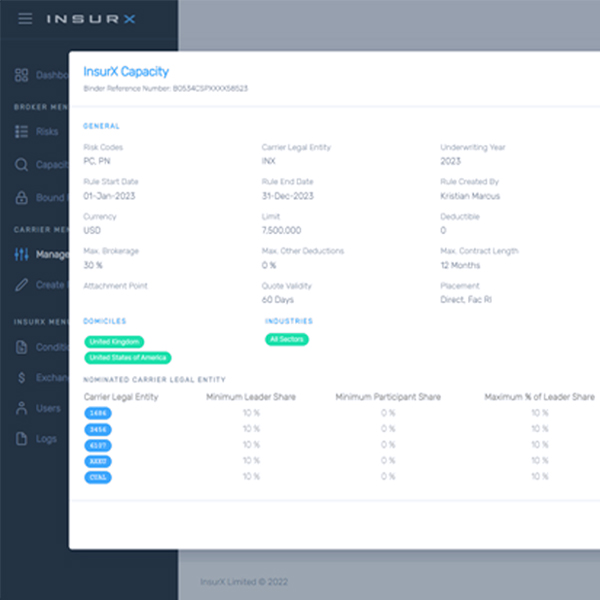Select the Max. Brokerage value 30 %
The height and width of the screenshot is (600, 600).
[93, 265]
